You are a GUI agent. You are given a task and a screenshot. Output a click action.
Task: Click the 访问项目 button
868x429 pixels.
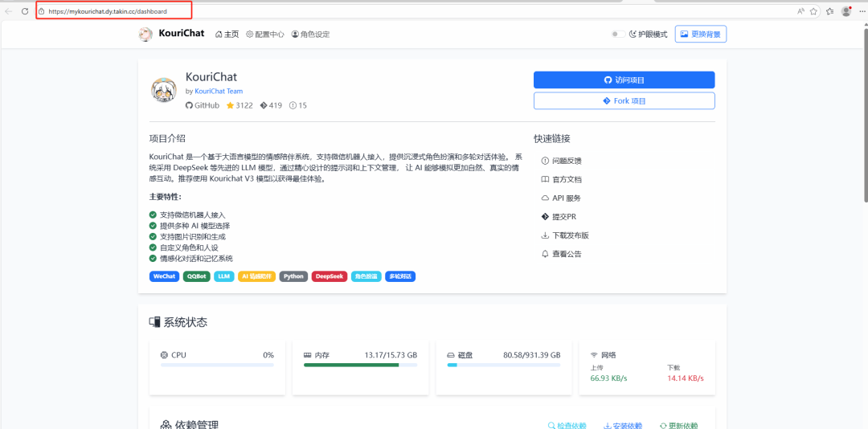point(624,80)
